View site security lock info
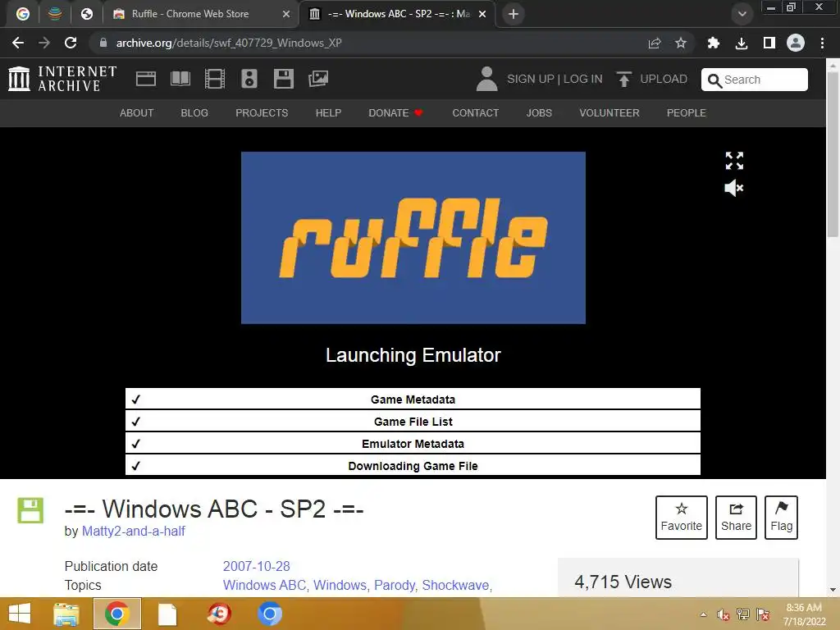This screenshot has width=840, height=630. (103, 43)
